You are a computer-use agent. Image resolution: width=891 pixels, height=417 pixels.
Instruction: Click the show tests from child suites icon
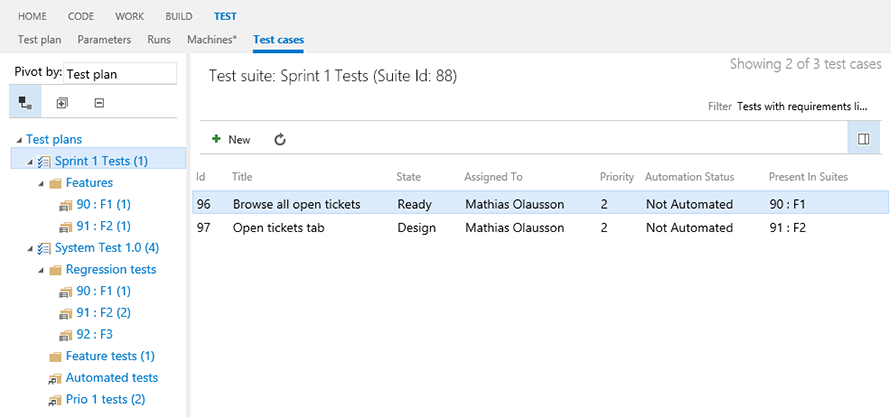coord(25,103)
